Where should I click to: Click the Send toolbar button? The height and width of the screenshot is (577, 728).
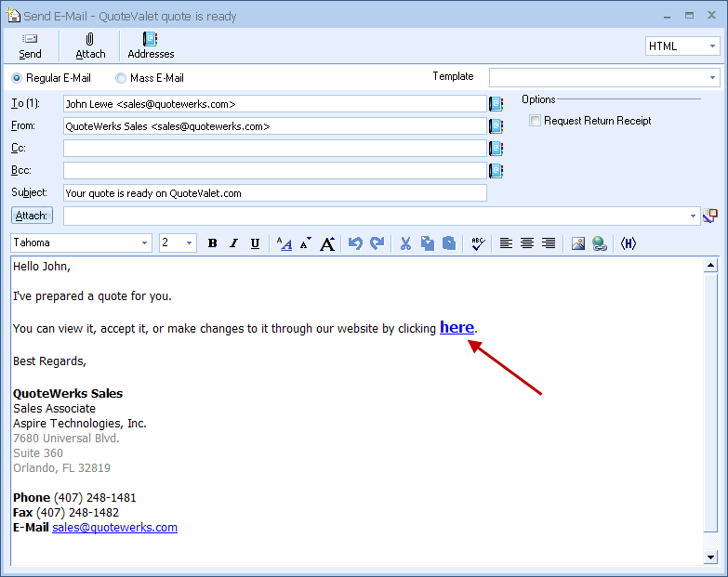[30, 46]
